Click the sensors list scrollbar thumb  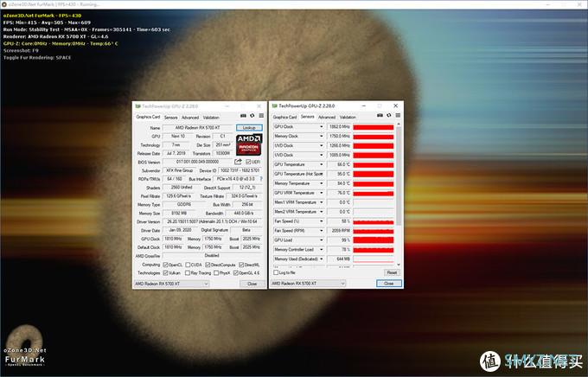coord(399,176)
